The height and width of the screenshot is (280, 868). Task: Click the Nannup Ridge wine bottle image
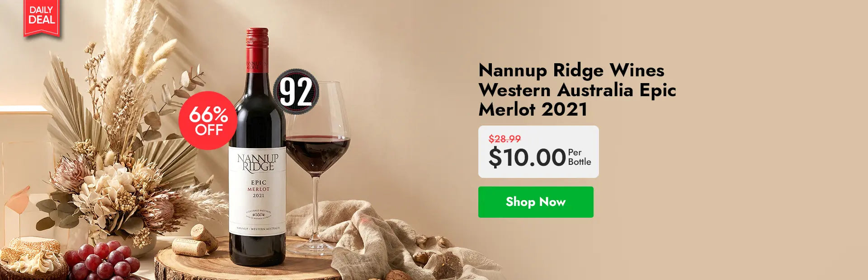258,147
